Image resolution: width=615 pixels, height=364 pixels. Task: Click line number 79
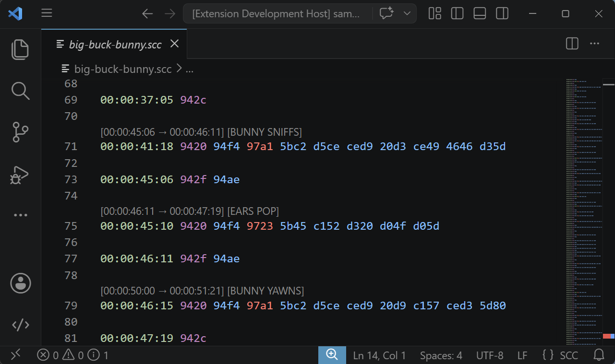click(x=71, y=305)
